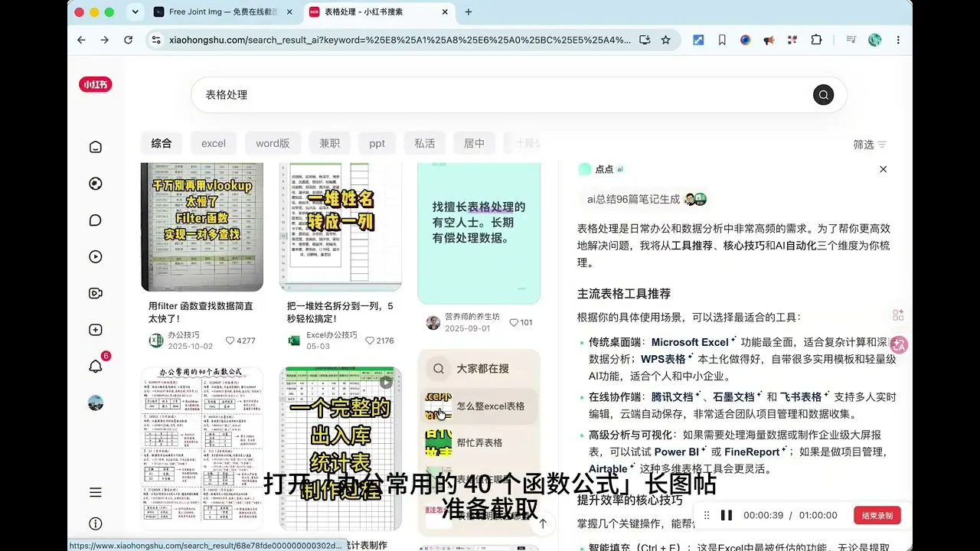Click the publish plus icon in the sidebar
980x551 pixels.
pyautogui.click(x=96, y=330)
